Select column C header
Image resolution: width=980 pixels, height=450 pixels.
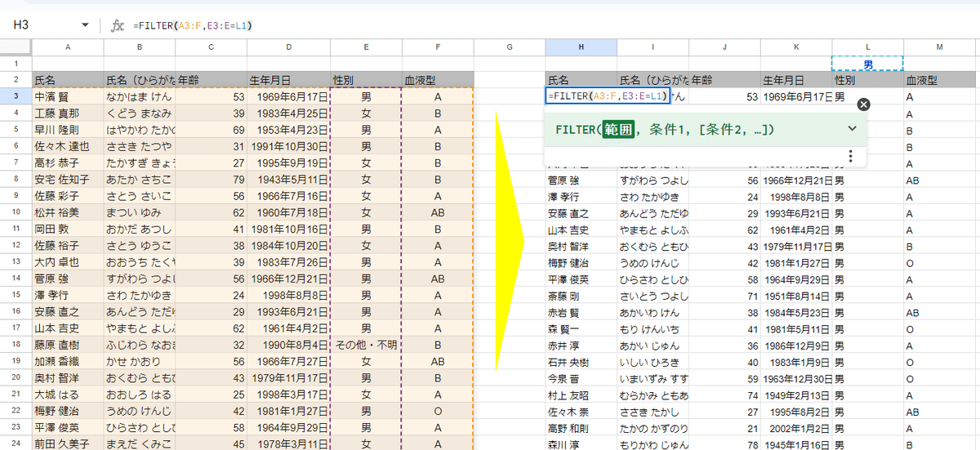coord(212,47)
